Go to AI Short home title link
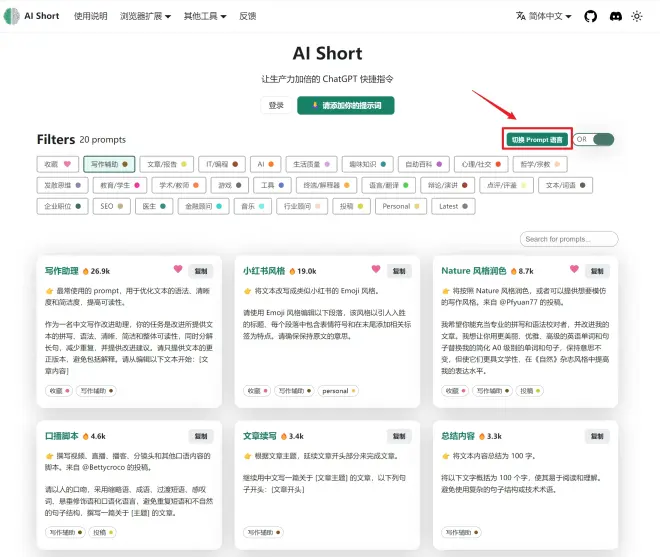This screenshot has height=557, width=660. (x=42, y=16)
